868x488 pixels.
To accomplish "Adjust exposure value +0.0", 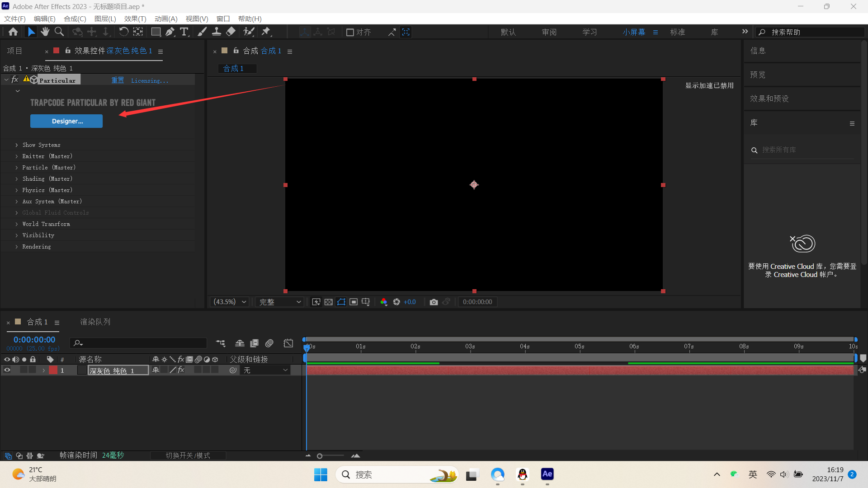I will tap(410, 302).
